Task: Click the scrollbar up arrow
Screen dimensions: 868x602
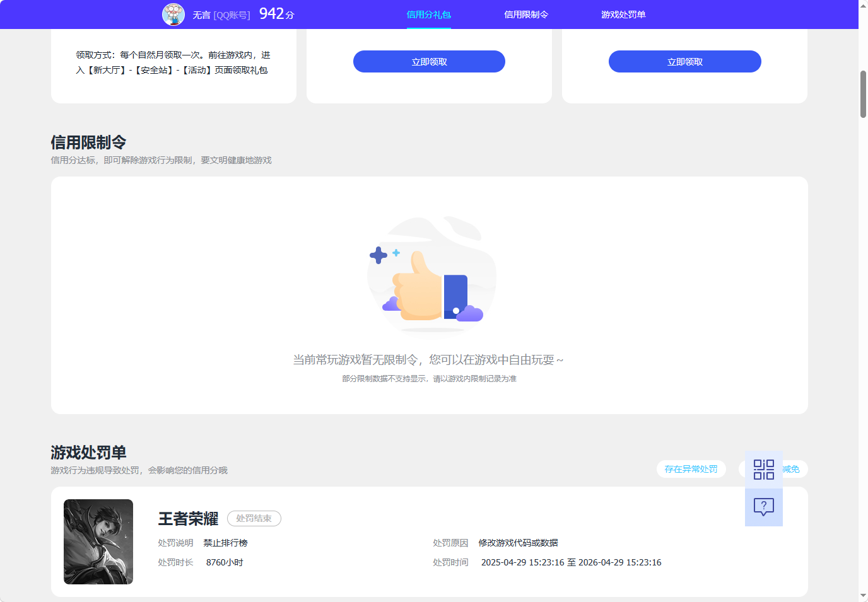Action: [863, 5]
